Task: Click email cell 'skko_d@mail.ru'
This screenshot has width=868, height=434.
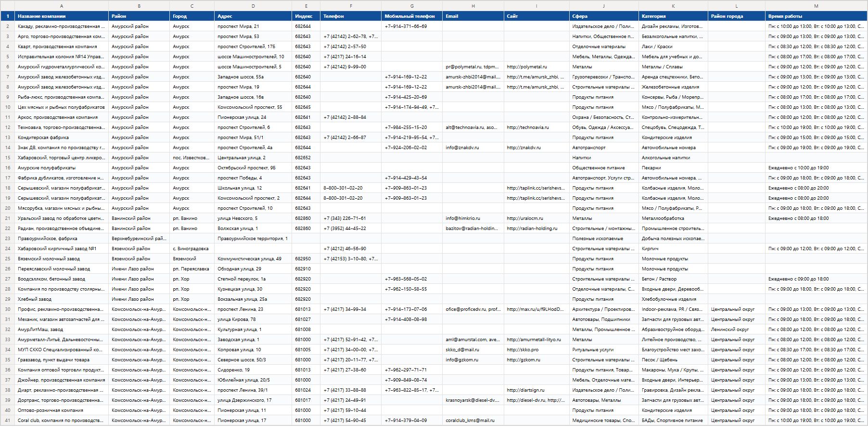Action: coord(473,350)
